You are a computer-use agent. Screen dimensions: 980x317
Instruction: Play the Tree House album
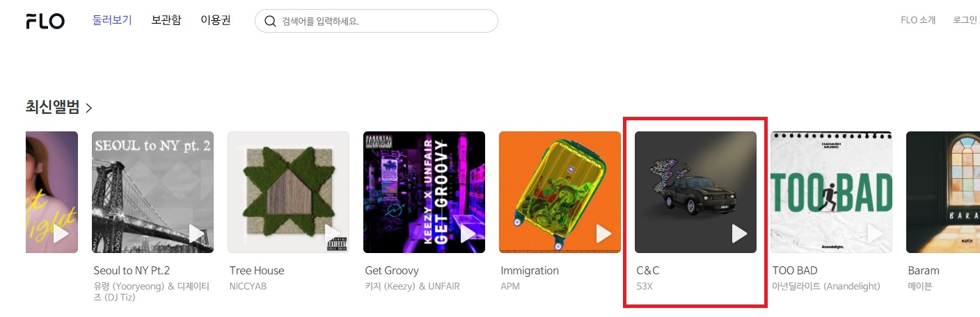click(x=332, y=234)
